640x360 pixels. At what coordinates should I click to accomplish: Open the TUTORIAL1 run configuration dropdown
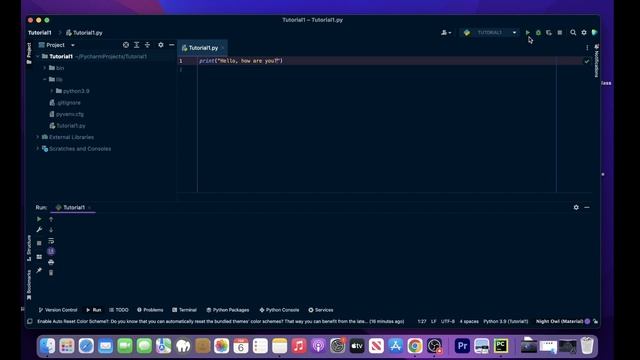pos(490,33)
